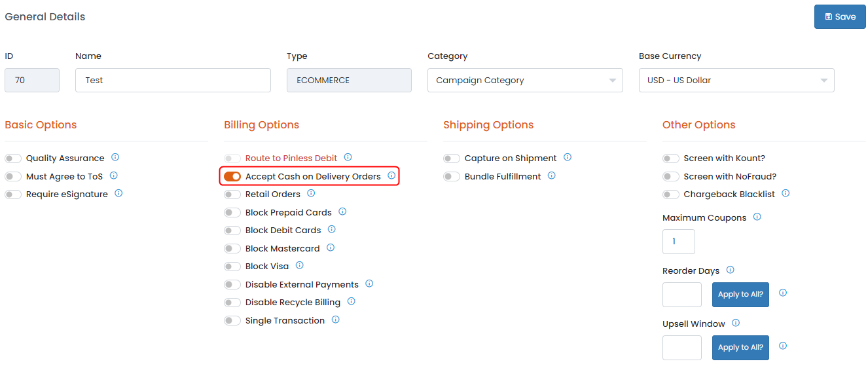Open the Base Currency dropdown
This screenshot has height=372, width=868.
[736, 81]
